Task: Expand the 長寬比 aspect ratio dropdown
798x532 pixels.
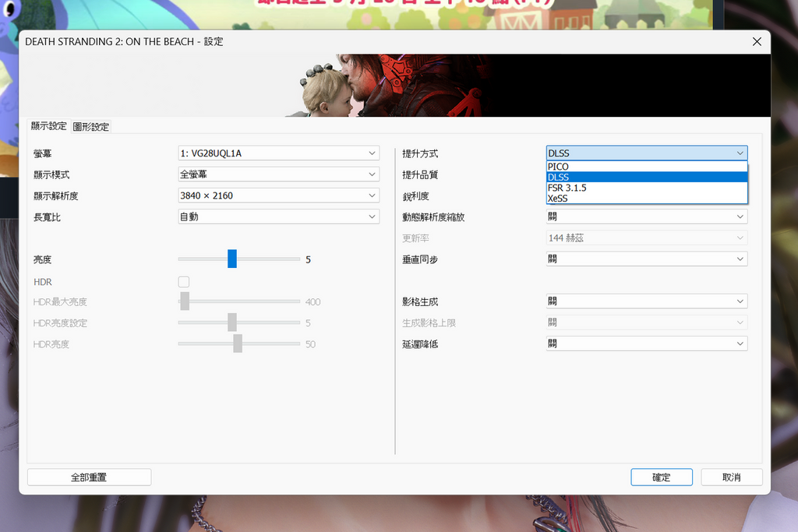Action: click(278, 217)
